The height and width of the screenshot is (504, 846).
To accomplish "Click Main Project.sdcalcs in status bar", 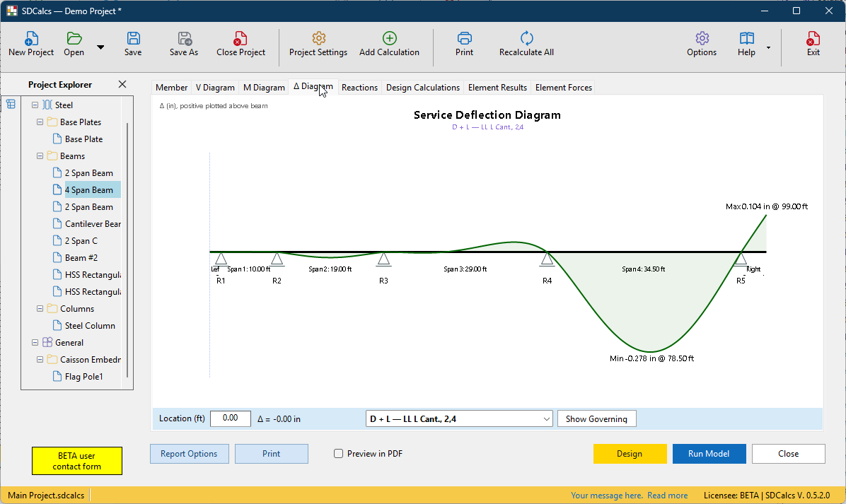I will click(x=47, y=496).
